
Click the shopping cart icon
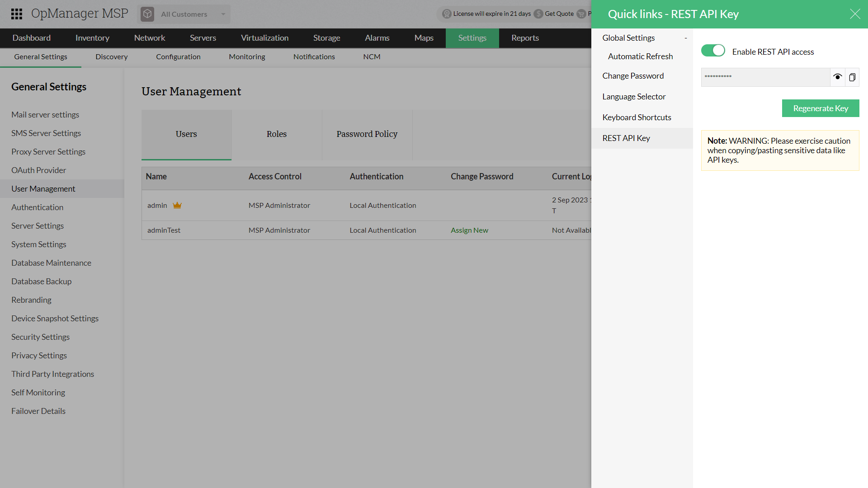pyautogui.click(x=581, y=14)
